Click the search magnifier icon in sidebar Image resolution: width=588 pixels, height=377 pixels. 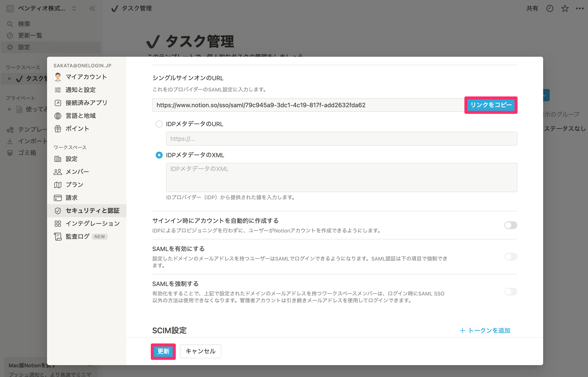10,24
